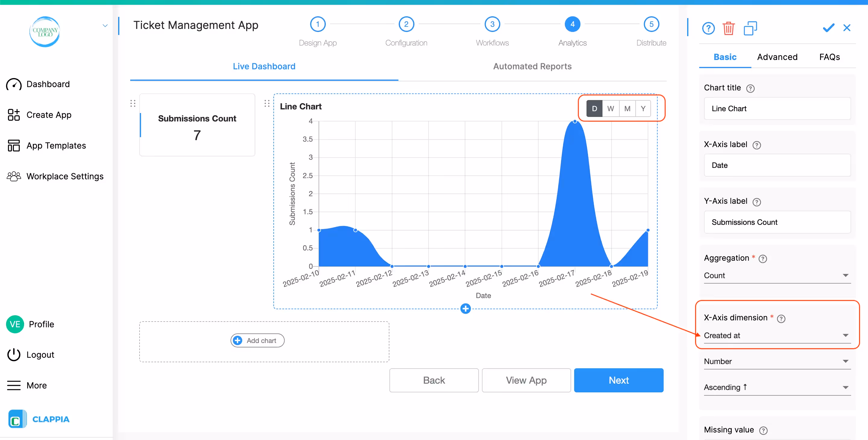Click the duplicate chart copy icon
This screenshot has width=868, height=440.
[x=750, y=28]
